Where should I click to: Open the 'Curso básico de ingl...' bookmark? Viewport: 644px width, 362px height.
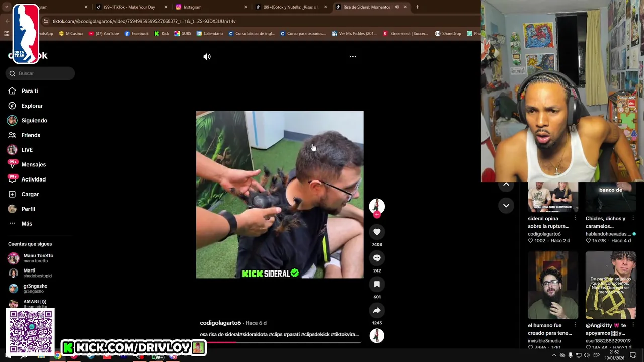[x=252, y=34]
